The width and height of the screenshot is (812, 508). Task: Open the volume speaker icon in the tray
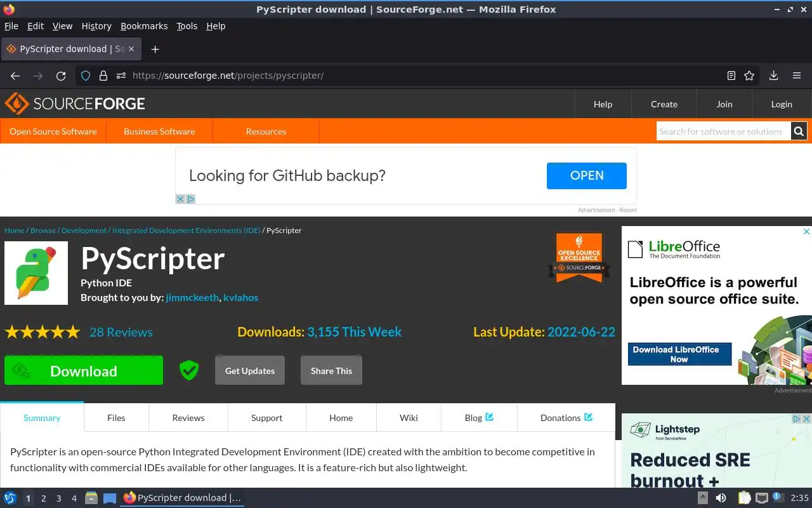click(x=721, y=498)
